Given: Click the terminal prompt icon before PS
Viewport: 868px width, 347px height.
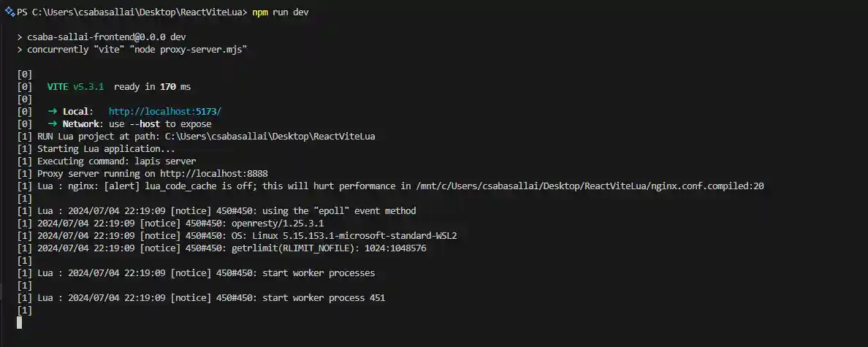Looking at the screenshot, I should click(9, 13).
